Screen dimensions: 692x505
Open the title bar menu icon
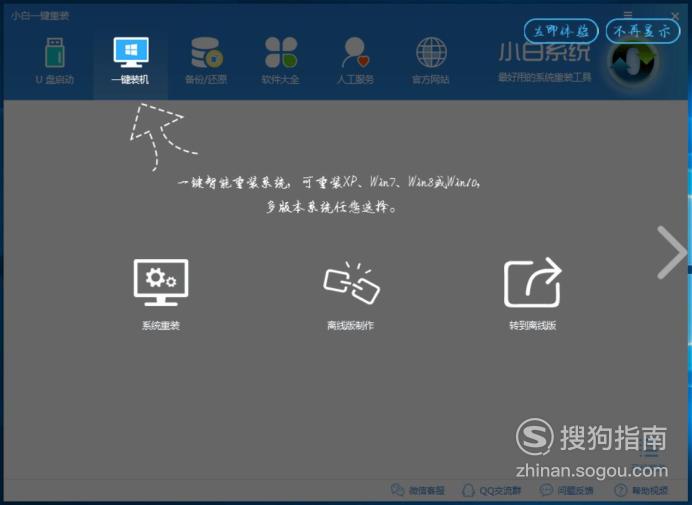[628, 15]
